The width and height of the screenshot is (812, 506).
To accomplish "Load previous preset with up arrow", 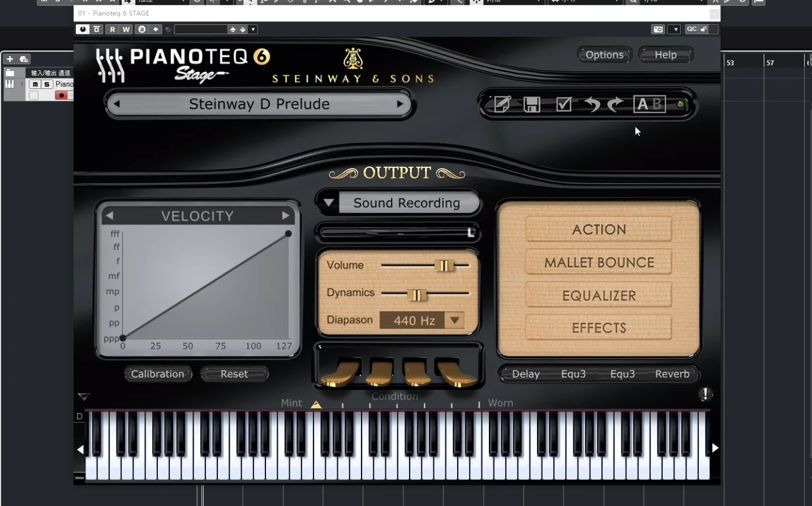I will pos(233,29).
